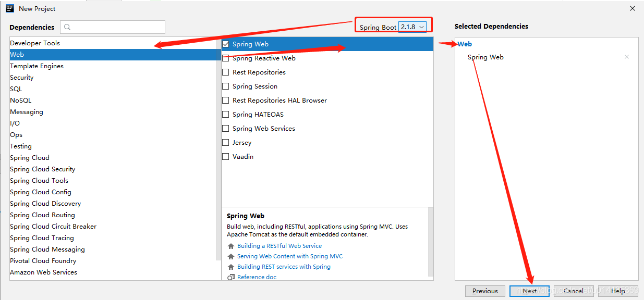Click the Web group under Selected Dependencies

click(465, 44)
